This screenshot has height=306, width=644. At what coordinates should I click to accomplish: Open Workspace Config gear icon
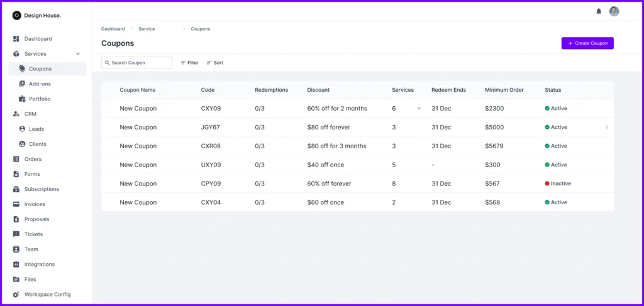16,295
